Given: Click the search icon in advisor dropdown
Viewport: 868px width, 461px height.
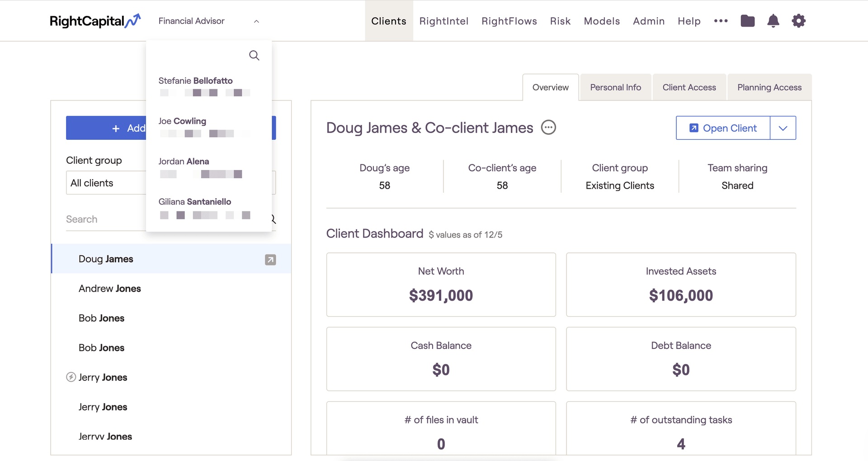Looking at the screenshot, I should (x=254, y=56).
